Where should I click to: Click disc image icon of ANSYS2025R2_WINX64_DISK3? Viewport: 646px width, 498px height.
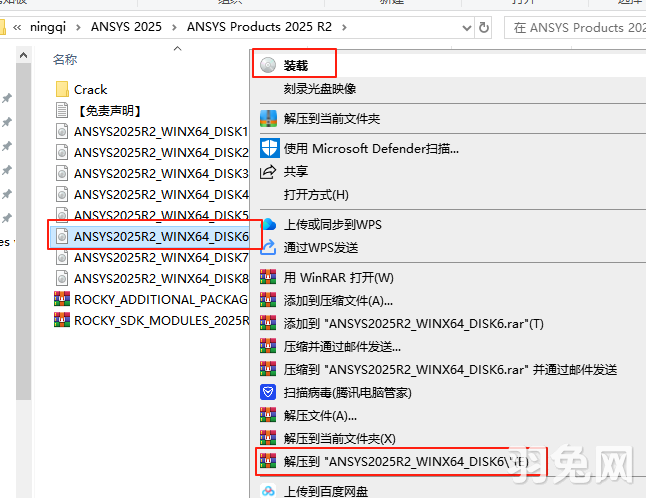tap(62, 173)
